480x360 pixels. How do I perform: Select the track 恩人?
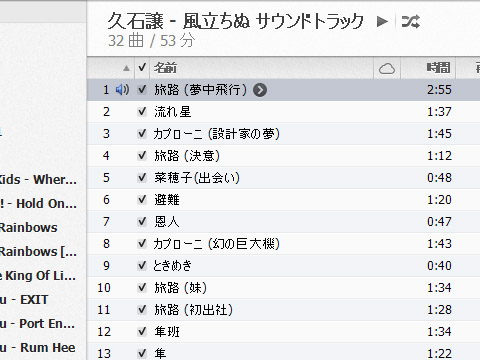click(167, 222)
